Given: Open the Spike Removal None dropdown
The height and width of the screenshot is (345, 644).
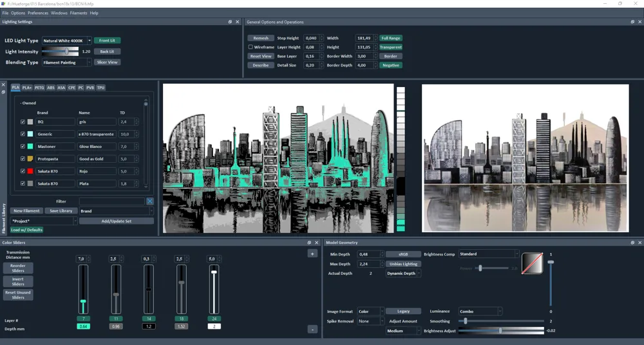Looking at the screenshot, I should click(x=370, y=321).
